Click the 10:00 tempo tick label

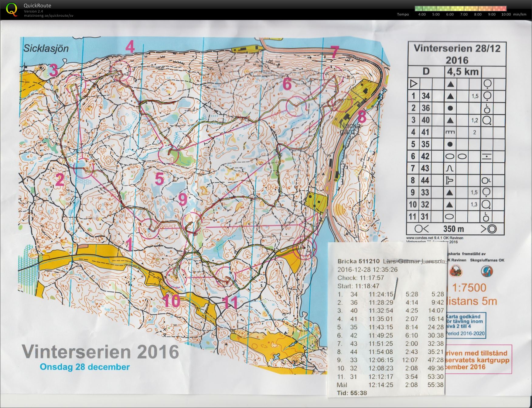506,14
